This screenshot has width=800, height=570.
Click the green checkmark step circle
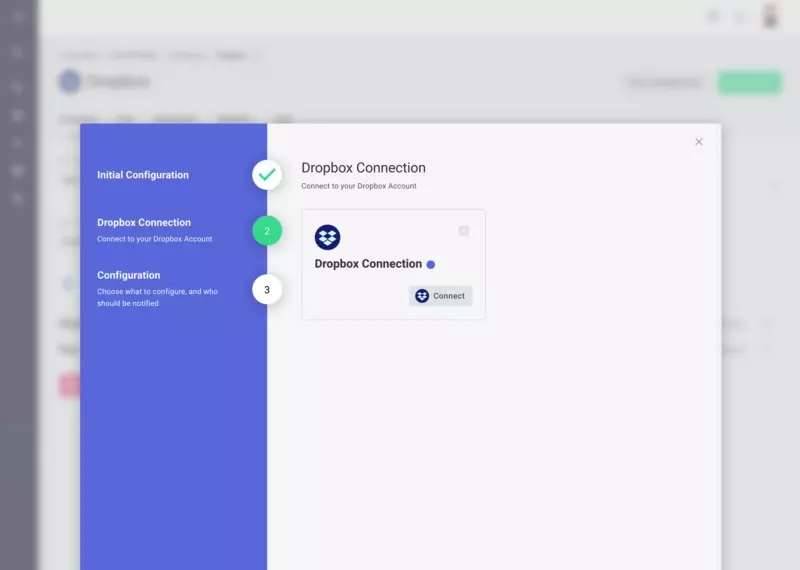coord(267,175)
